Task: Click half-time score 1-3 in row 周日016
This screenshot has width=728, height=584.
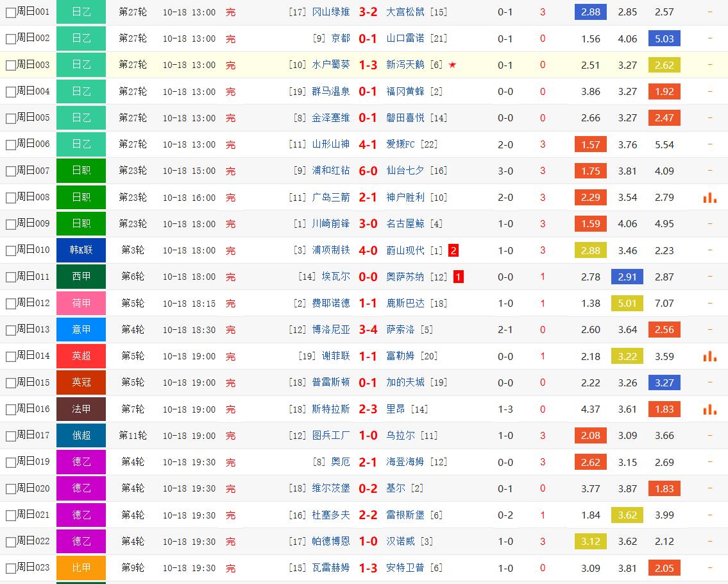Action: click(505, 409)
